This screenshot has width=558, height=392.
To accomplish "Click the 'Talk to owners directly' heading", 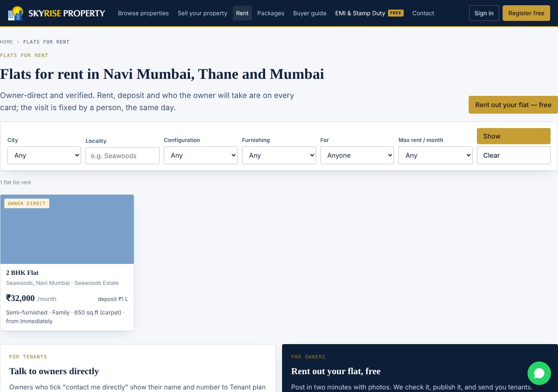I will point(54,371).
